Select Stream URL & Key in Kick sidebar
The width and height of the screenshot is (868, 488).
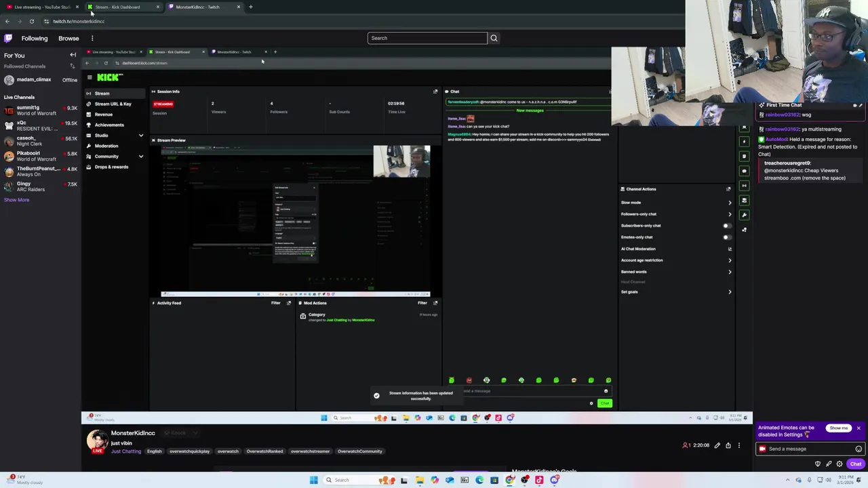point(113,104)
